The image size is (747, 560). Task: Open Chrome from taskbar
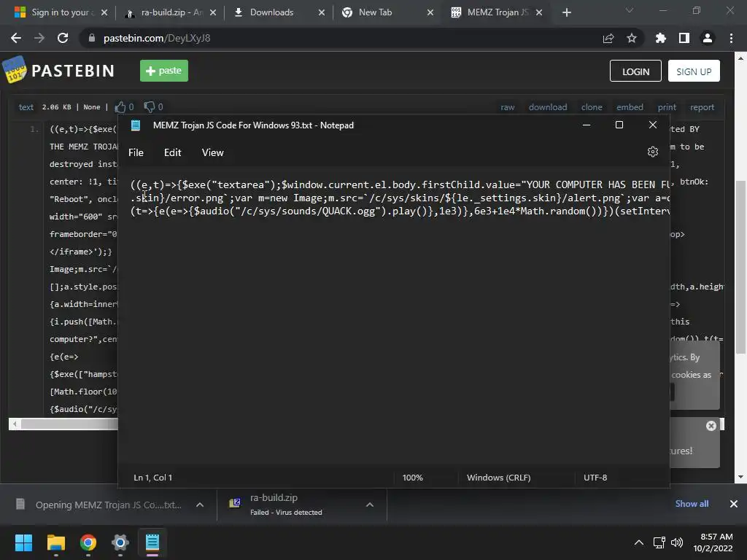(88, 542)
